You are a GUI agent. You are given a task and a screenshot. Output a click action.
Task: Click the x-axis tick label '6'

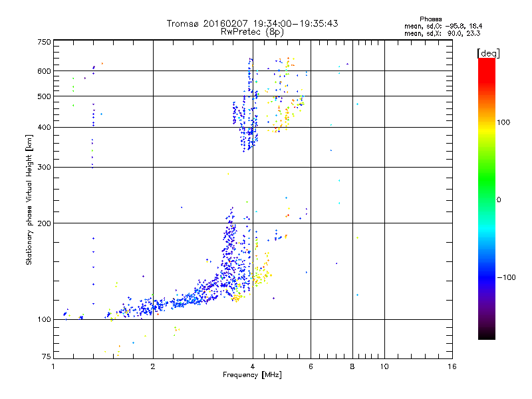[311, 366]
